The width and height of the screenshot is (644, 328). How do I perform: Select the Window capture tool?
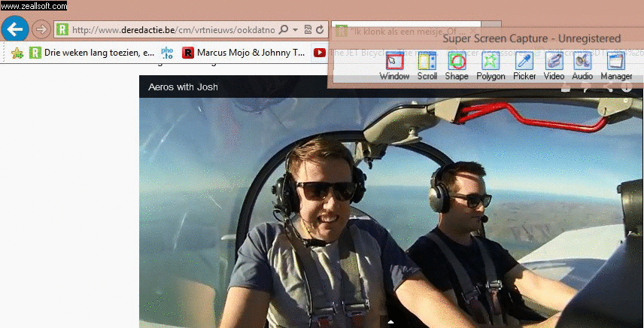pos(394,65)
